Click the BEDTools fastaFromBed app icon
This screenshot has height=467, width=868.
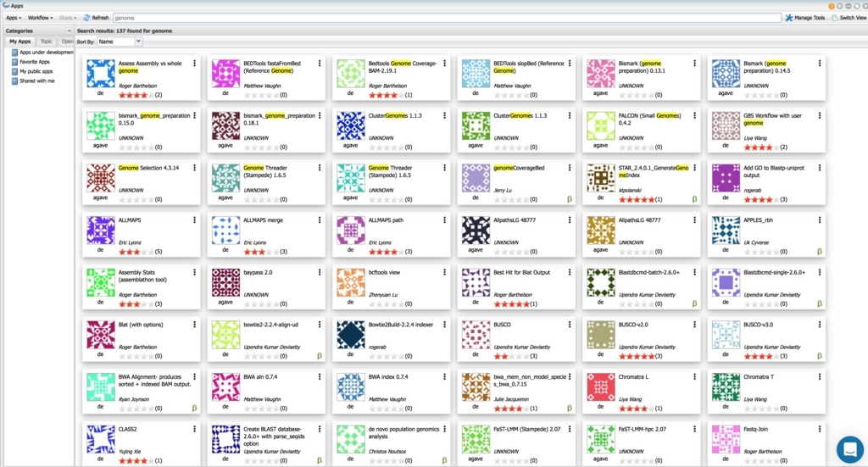(225, 74)
